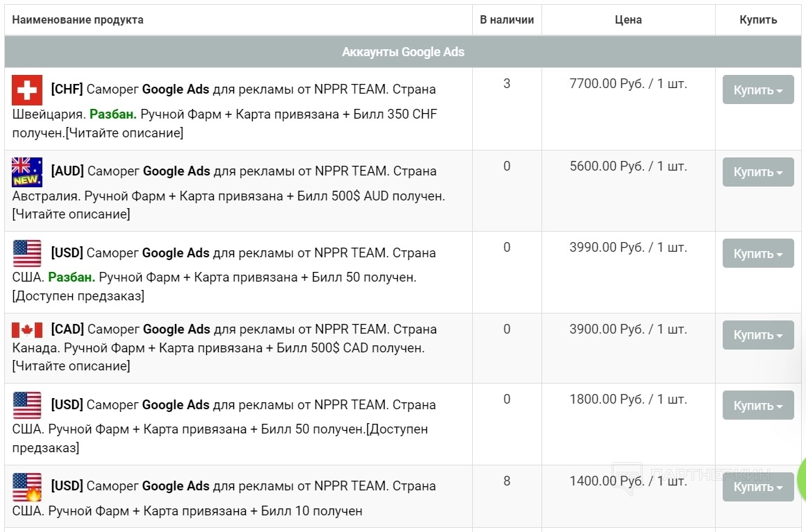Image resolution: width=806 pixels, height=532 pixels.
Task: Click the USA flag beside 1800.00 listing
Action: pyautogui.click(x=27, y=405)
